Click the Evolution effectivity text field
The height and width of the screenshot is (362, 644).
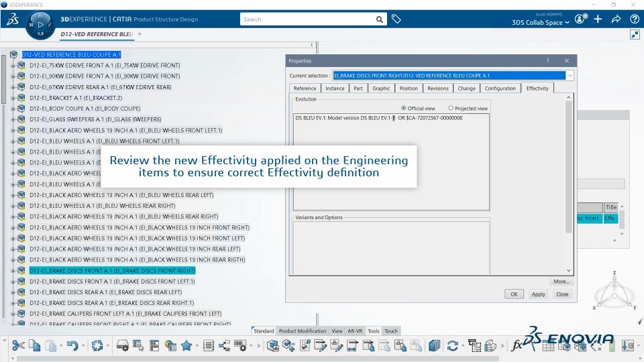(391, 162)
